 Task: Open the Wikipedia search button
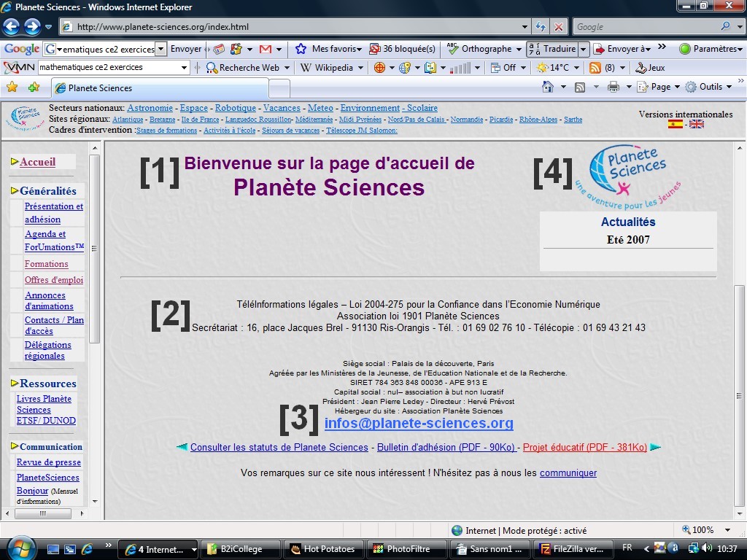click(328, 68)
